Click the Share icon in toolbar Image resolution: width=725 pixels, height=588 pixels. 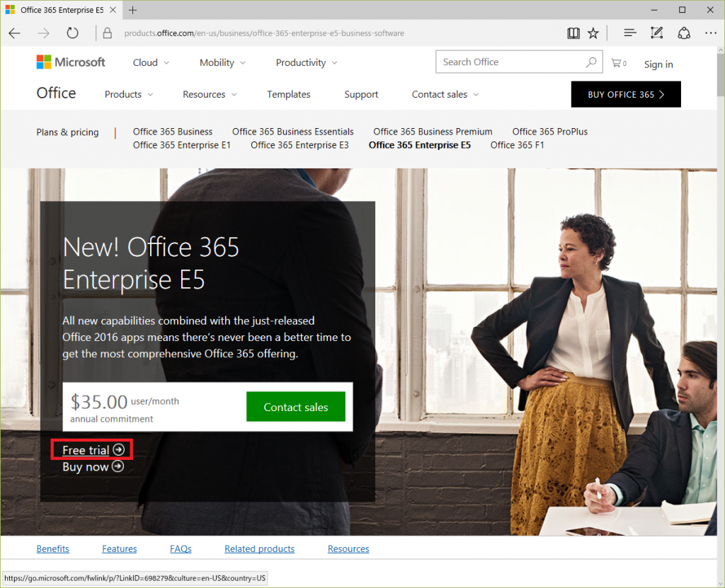pyautogui.click(x=684, y=33)
